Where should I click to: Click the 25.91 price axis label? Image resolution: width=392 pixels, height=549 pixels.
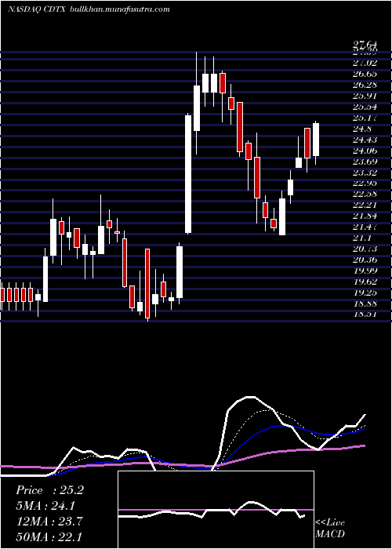click(366, 96)
